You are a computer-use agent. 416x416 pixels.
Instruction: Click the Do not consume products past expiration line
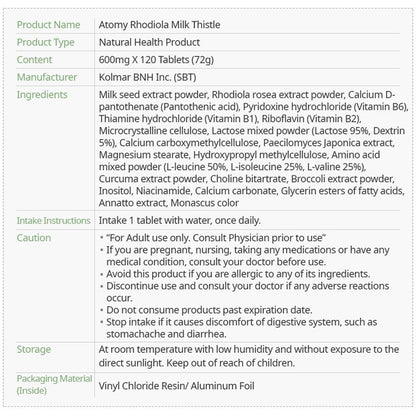209,310
